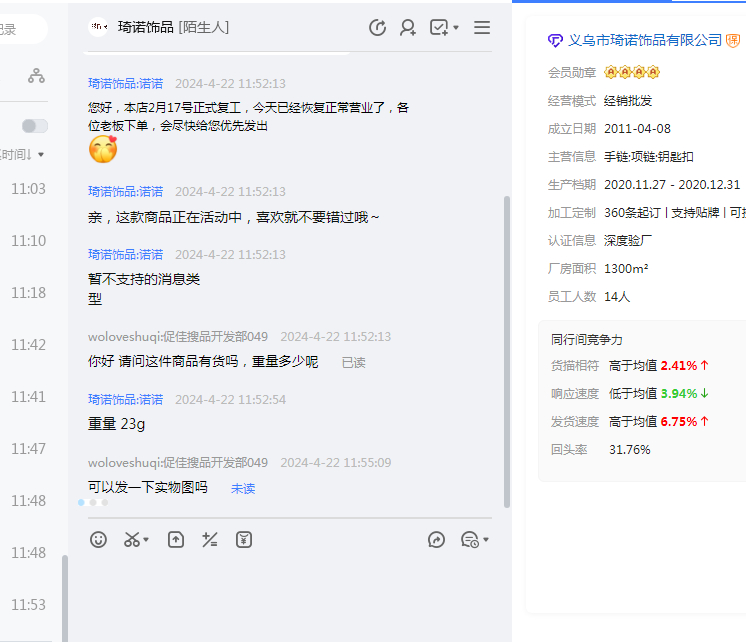The width and height of the screenshot is (746, 642).
Task: Click the 未读 unread status label
Action: [x=243, y=488]
